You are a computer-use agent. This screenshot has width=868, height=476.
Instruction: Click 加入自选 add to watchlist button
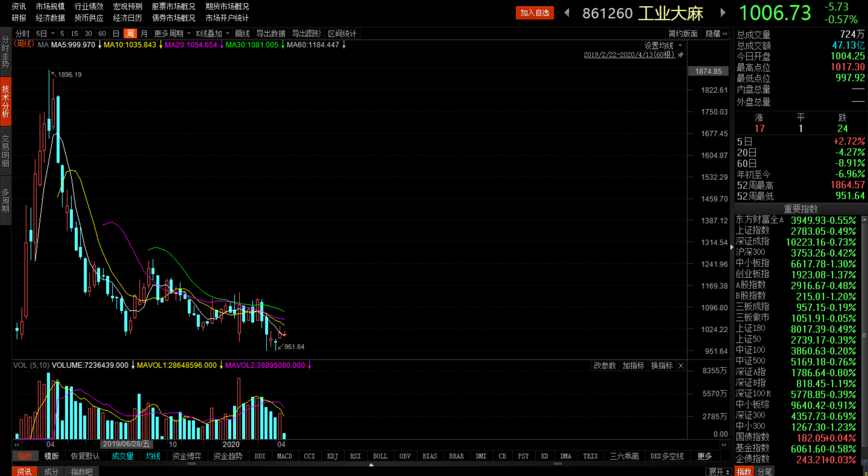coord(534,13)
